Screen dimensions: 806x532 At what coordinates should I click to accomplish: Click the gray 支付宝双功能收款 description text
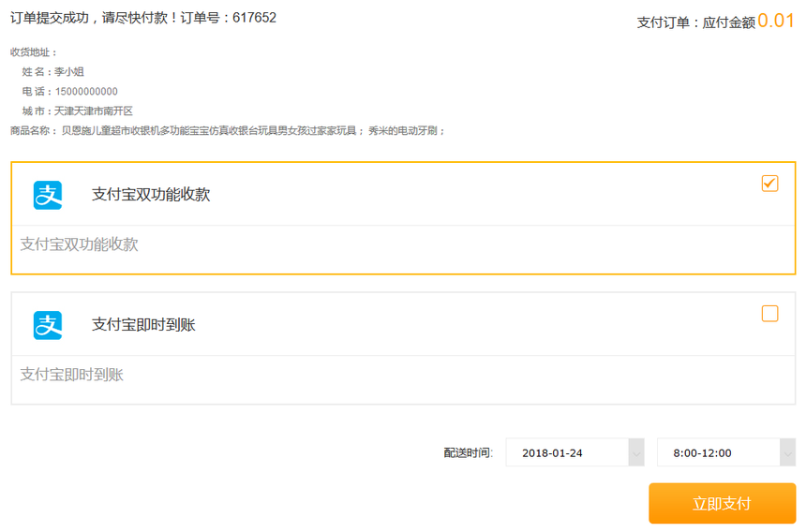coord(80,244)
